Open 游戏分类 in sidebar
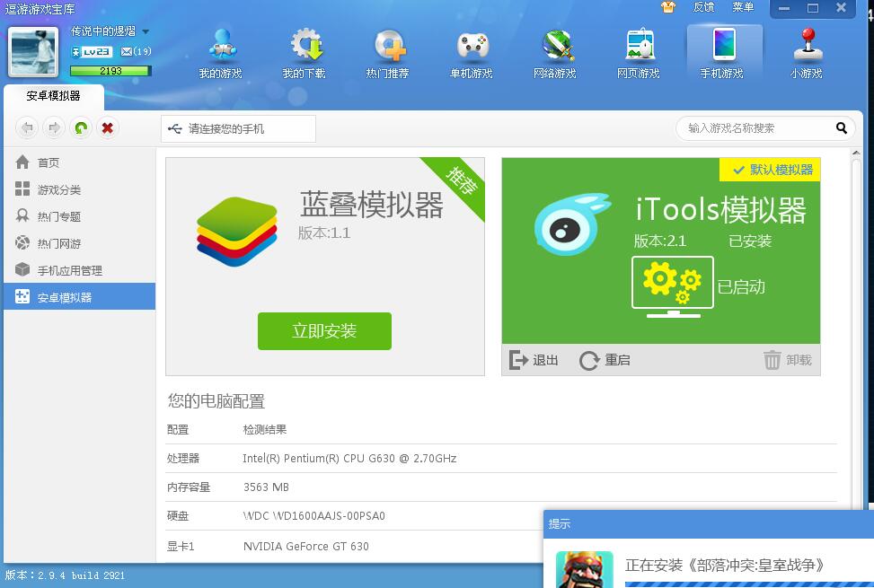 coord(80,189)
